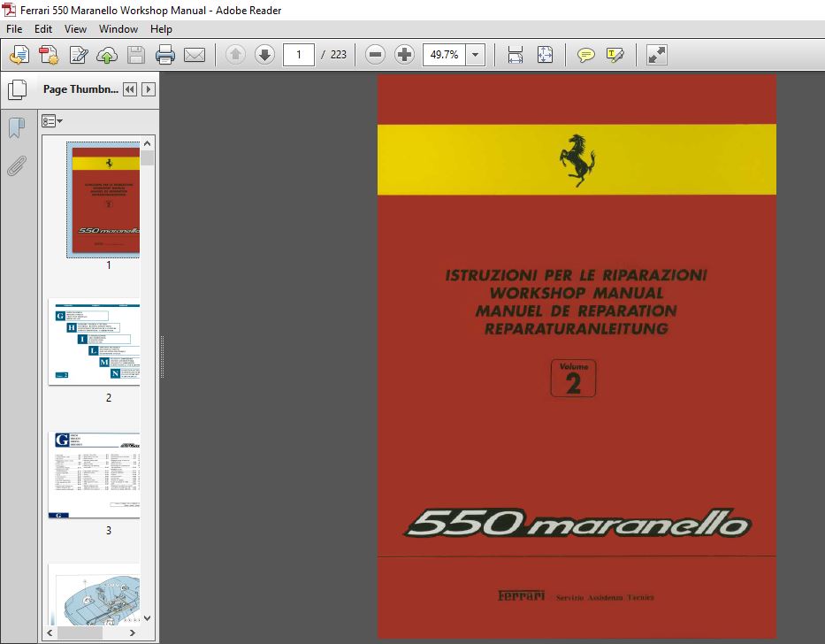
Task: Click the Fit width scrolling icon
Action: tap(516, 55)
